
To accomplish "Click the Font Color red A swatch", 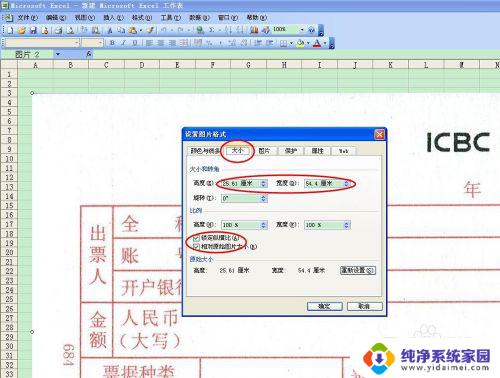I will pos(317,43).
